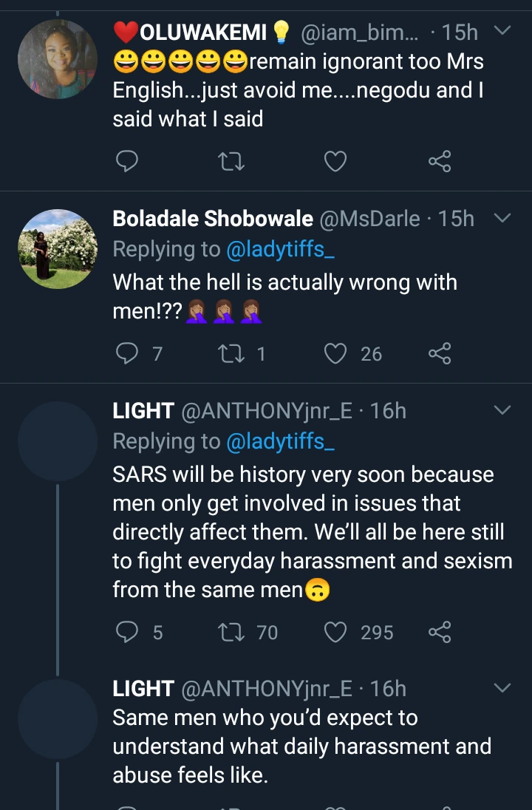Share OLUWAKEMI's tweet
The width and height of the screenshot is (532, 810).
(440, 160)
